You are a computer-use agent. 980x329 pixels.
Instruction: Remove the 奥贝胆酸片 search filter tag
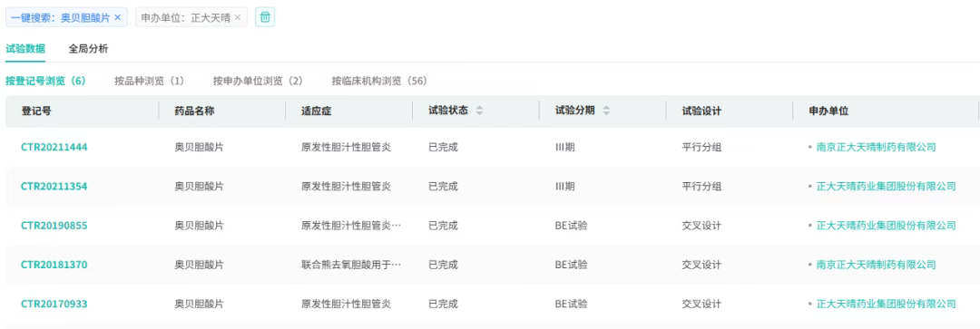coord(117,17)
